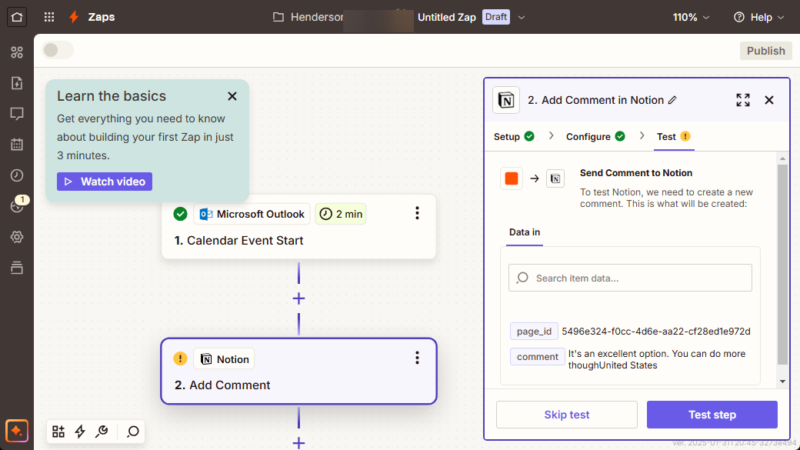The image size is (800, 450).
Task: Switch to the Setup tab
Action: tap(514, 137)
